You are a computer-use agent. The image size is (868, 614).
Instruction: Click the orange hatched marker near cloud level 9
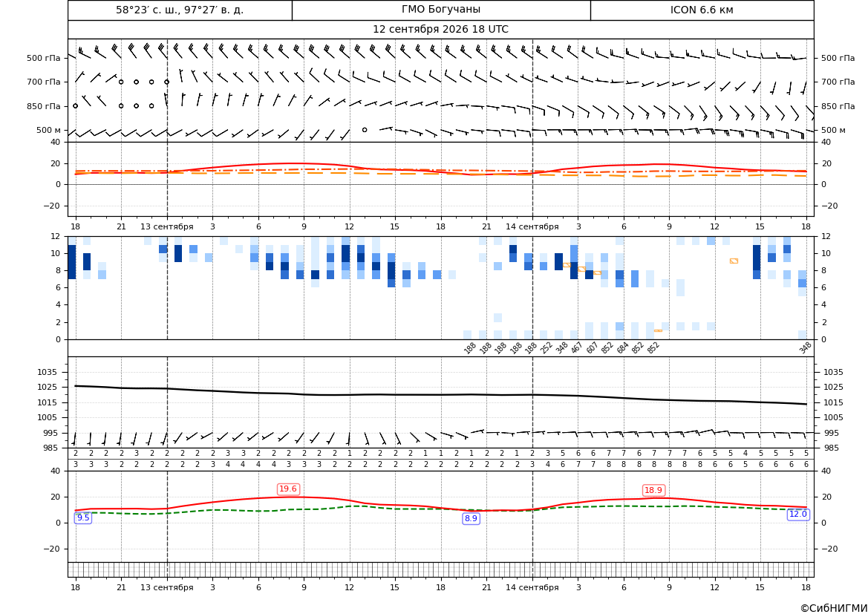coord(734,261)
